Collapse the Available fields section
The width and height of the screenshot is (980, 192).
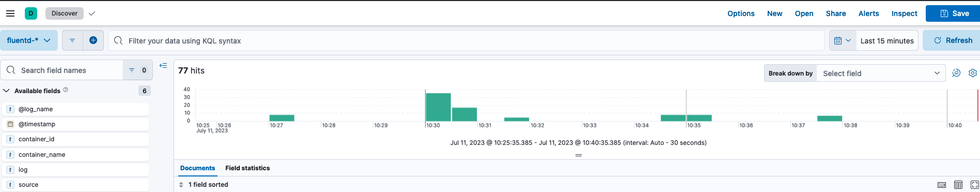(7, 91)
